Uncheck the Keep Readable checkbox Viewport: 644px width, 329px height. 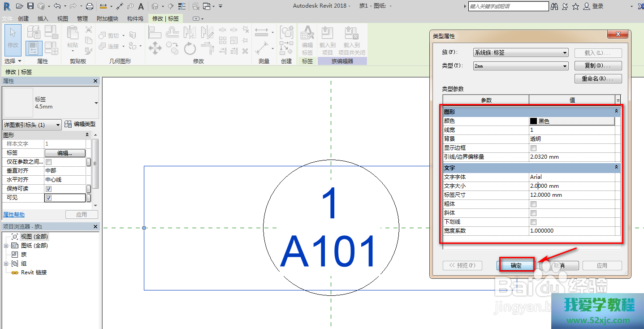(x=48, y=189)
